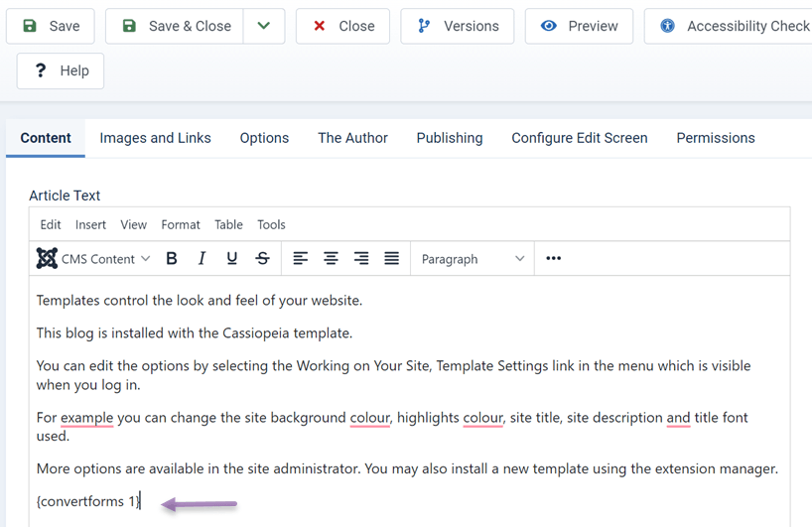Click the {convertforms 1} shortcode text
812x527 pixels.
coord(88,501)
